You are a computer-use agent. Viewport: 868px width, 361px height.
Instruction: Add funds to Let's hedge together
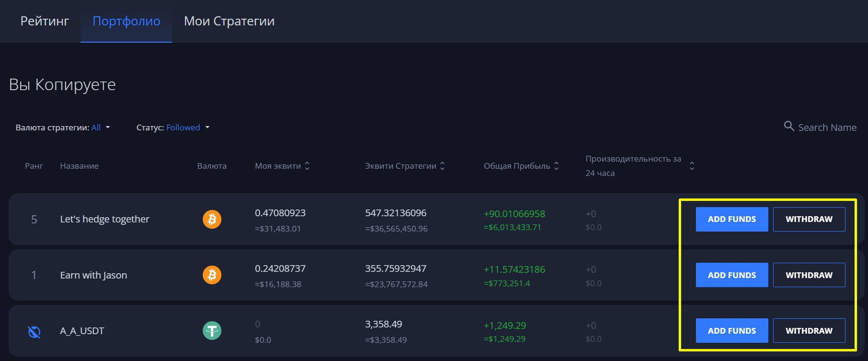[731, 219]
